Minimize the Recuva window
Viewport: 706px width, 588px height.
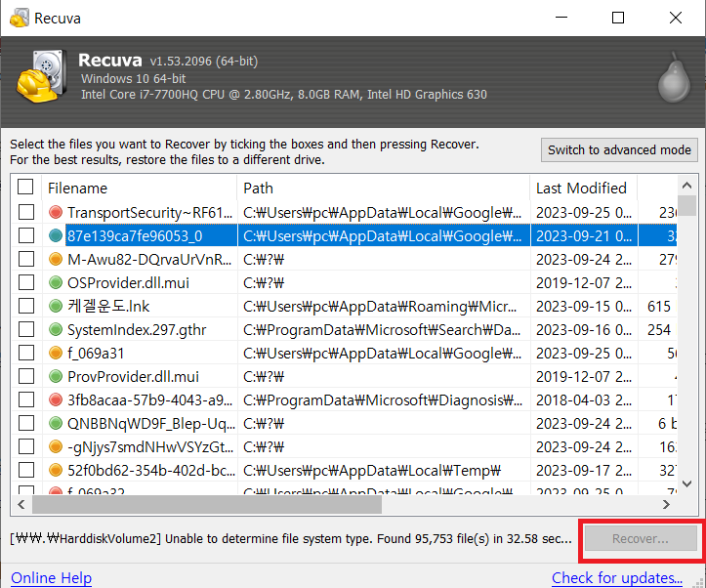(x=561, y=18)
